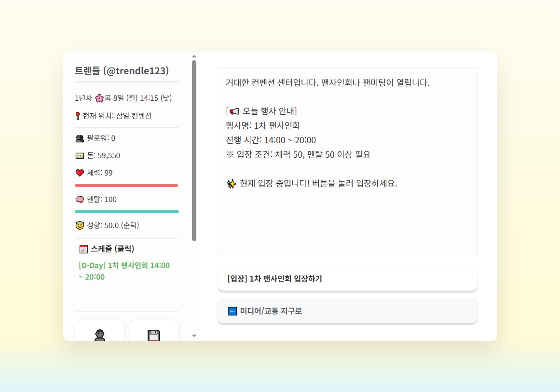Click the 1년차 봄 8일 (월) 14:15 date line
Viewport: 560px width, 392px height.
point(123,98)
